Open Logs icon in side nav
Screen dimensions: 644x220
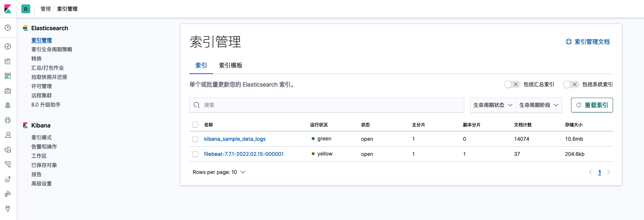pos(8,150)
